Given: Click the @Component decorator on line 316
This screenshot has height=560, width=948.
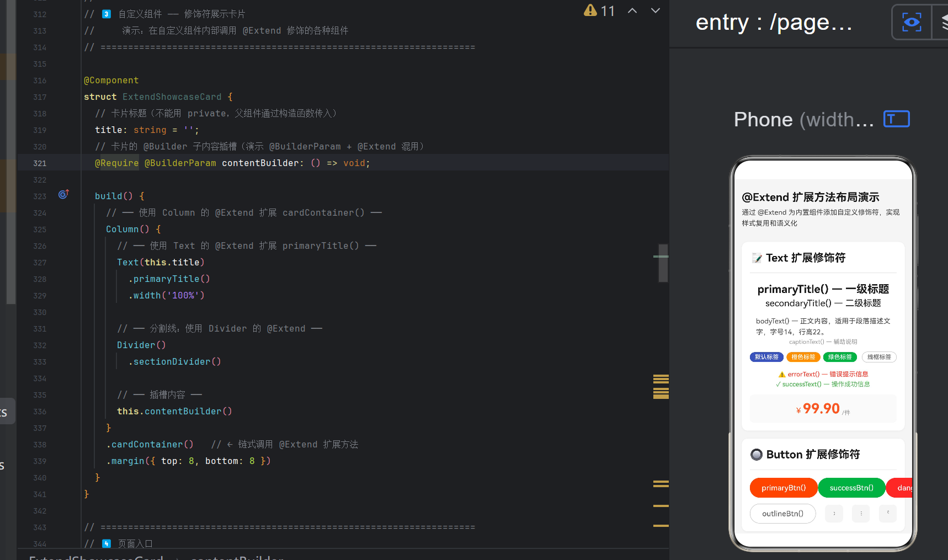Looking at the screenshot, I should coord(111,80).
